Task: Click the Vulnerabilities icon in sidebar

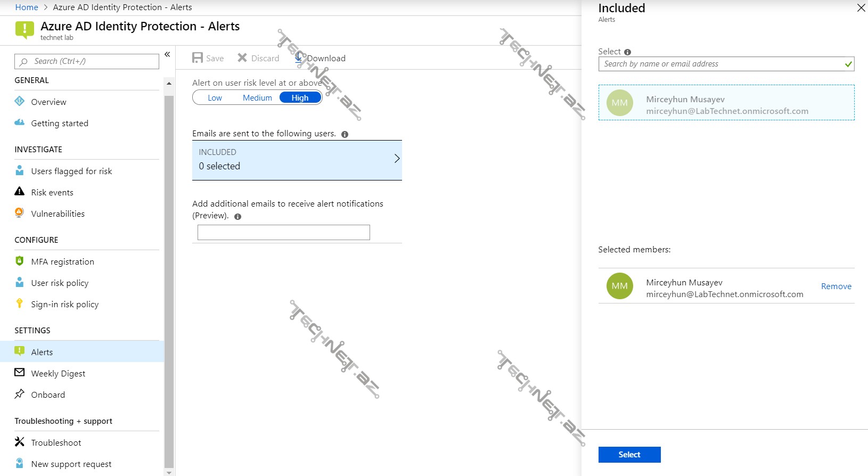Action: (20, 213)
